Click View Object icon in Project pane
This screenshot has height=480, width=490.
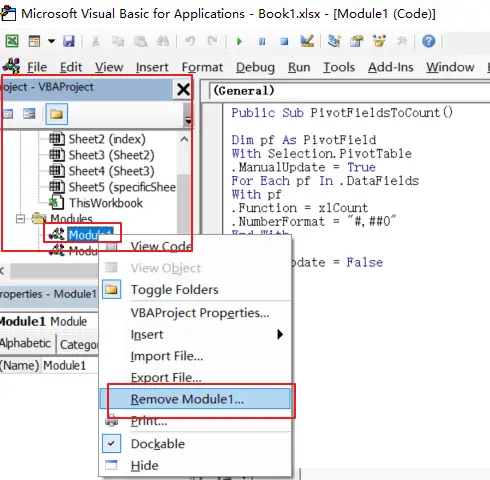pyautogui.click(x=29, y=114)
